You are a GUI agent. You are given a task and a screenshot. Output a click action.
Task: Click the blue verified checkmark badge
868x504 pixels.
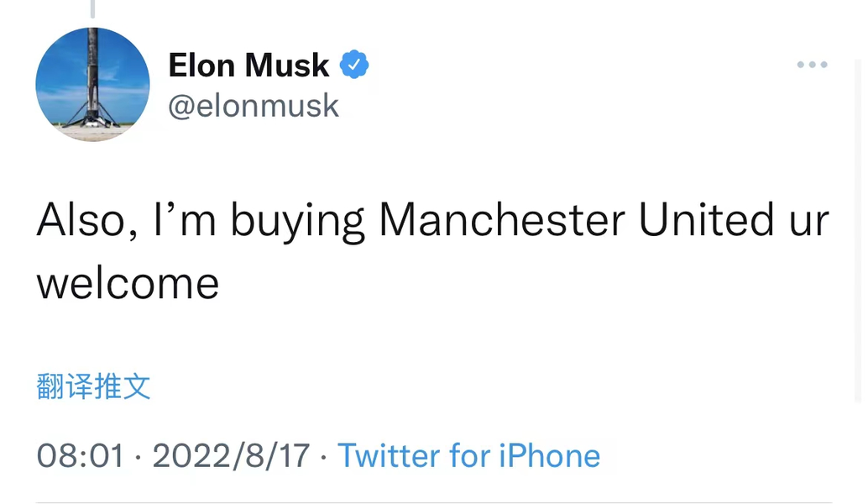pyautogui.click(x=354, y=65)
